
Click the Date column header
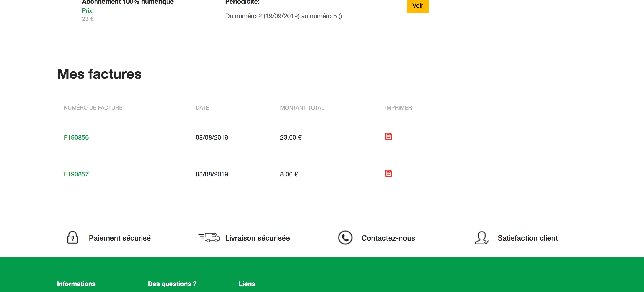coord(202,108)
